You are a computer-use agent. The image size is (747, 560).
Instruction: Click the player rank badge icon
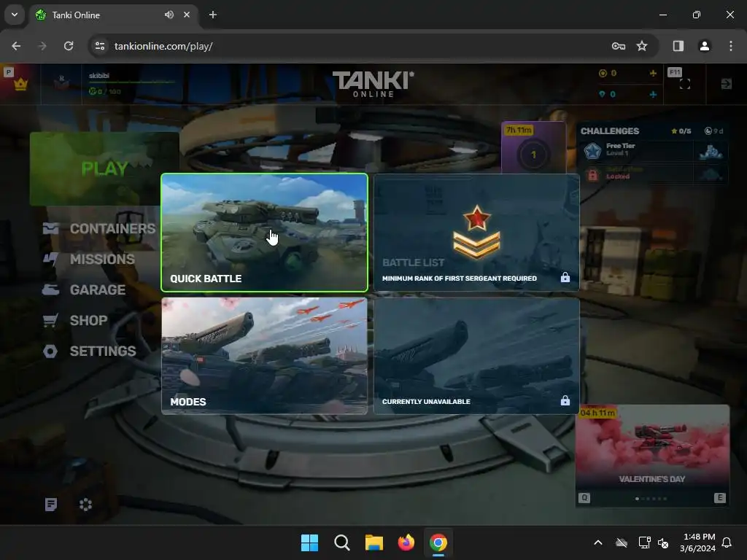pyautogui.click(x=61, y=83)
